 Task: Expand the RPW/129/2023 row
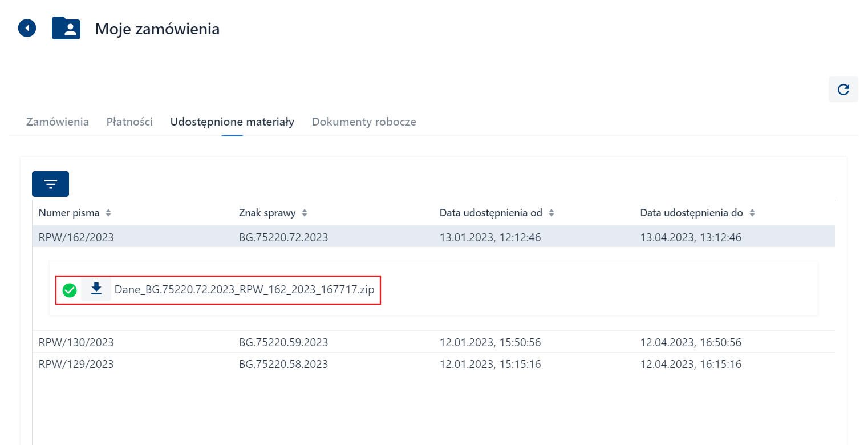[x=76, y=364]
